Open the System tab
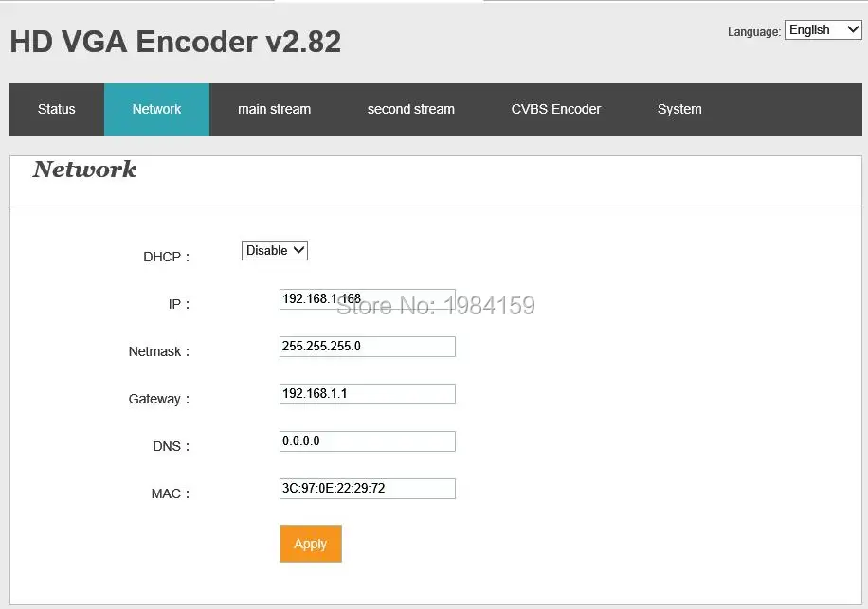 [679, 110]
